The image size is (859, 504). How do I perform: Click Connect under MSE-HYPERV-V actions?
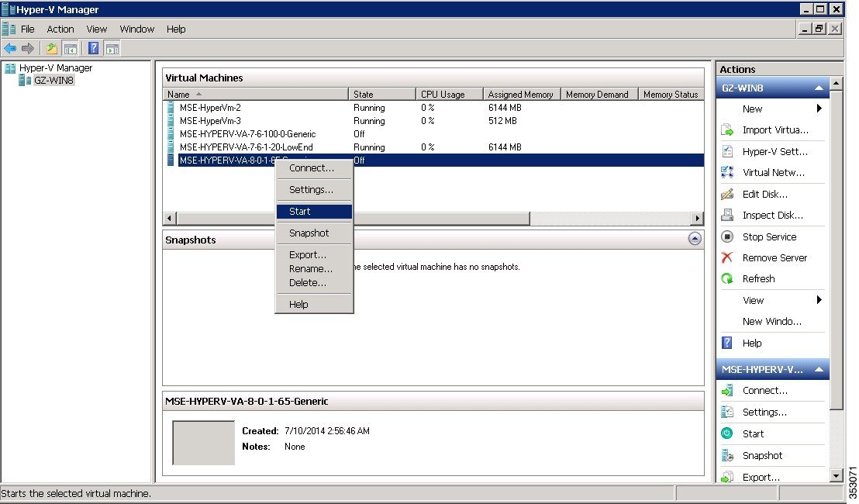[x=726, y=390]
